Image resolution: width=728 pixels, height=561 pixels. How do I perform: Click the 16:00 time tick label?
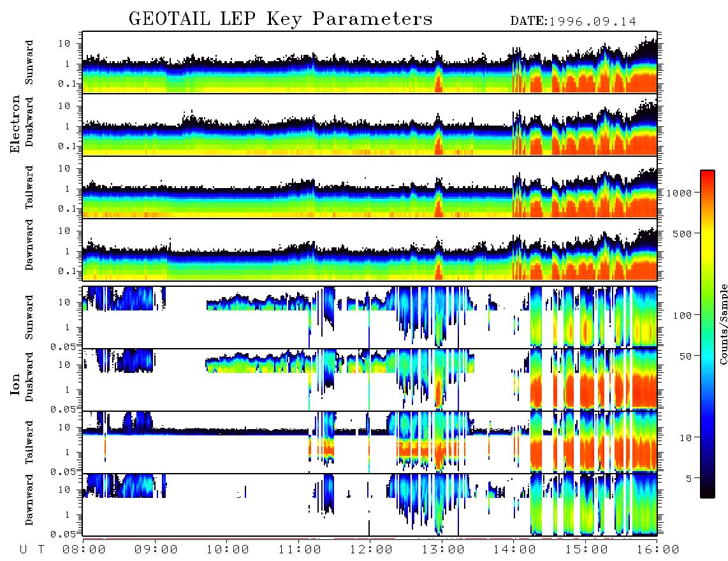(657, 550)
